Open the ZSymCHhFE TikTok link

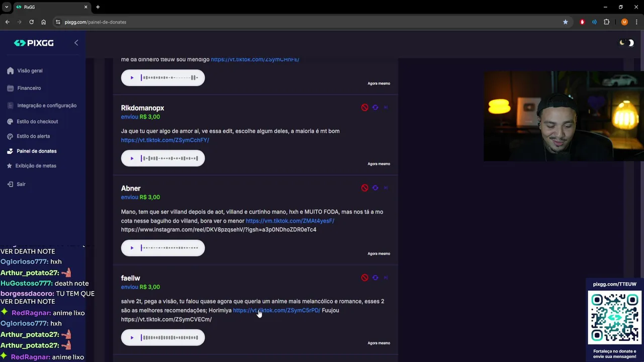255,59
